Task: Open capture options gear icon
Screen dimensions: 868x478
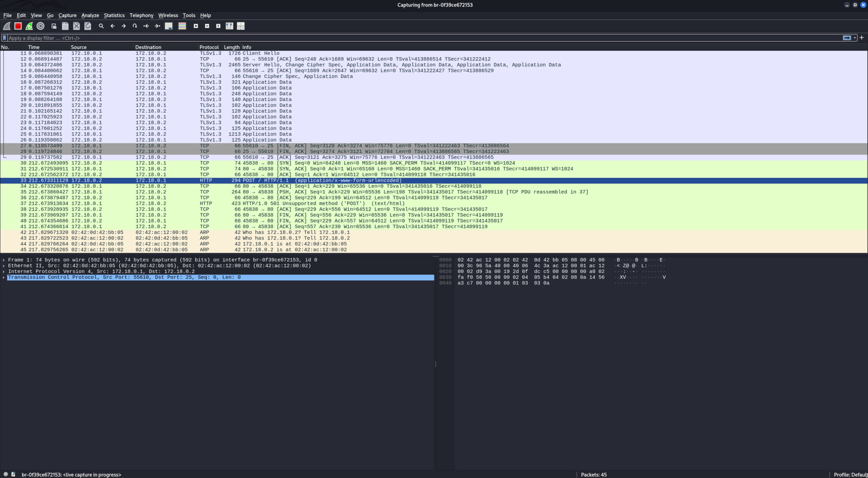Action: coord(40,26)
